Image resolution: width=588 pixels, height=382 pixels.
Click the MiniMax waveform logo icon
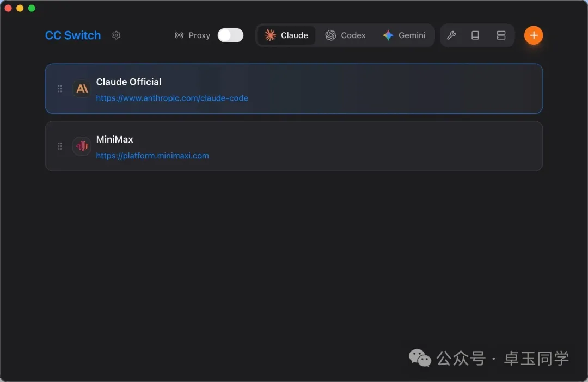82,146
